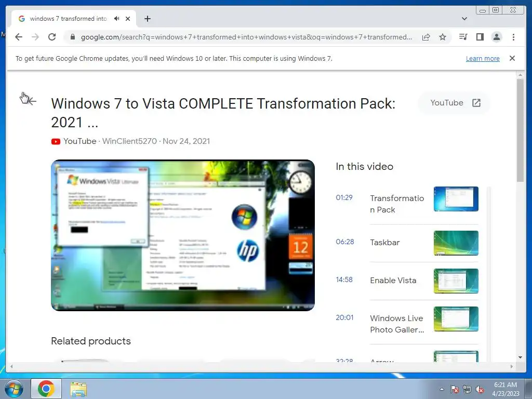Image resolution: width=532 pixels, height=399 pixels.
Task: Click horizontal scrollbar left arrow
Action: (11, 366)
